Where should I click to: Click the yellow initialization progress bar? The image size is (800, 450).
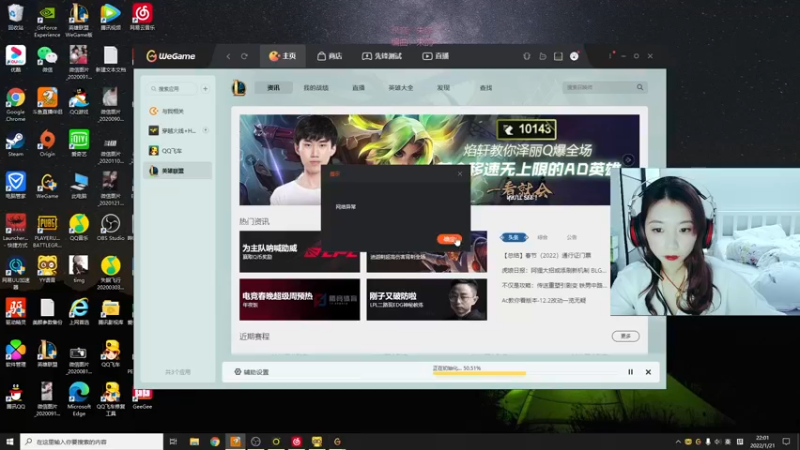[479, 373]
